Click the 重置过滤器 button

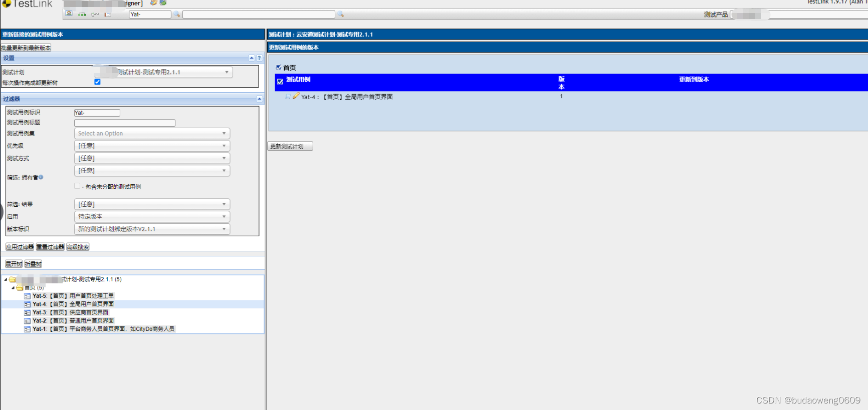coord(51,247)
